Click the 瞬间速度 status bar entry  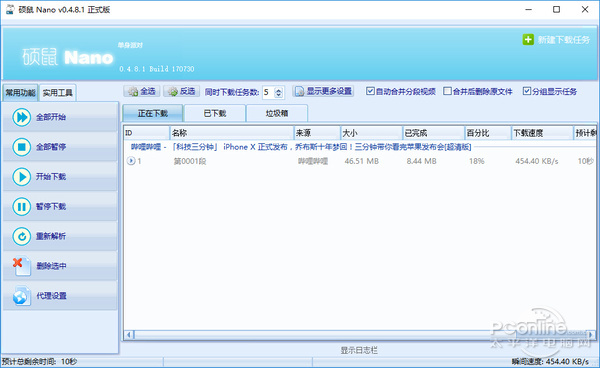[550, 361]
